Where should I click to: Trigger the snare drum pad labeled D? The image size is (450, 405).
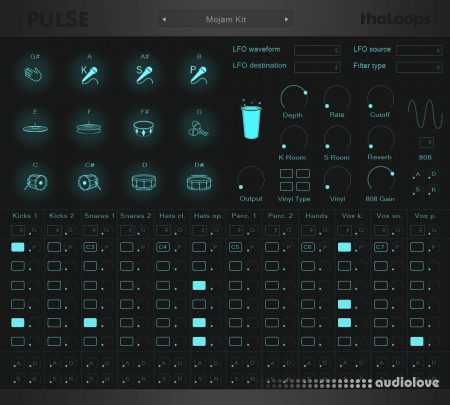(144, 182)
